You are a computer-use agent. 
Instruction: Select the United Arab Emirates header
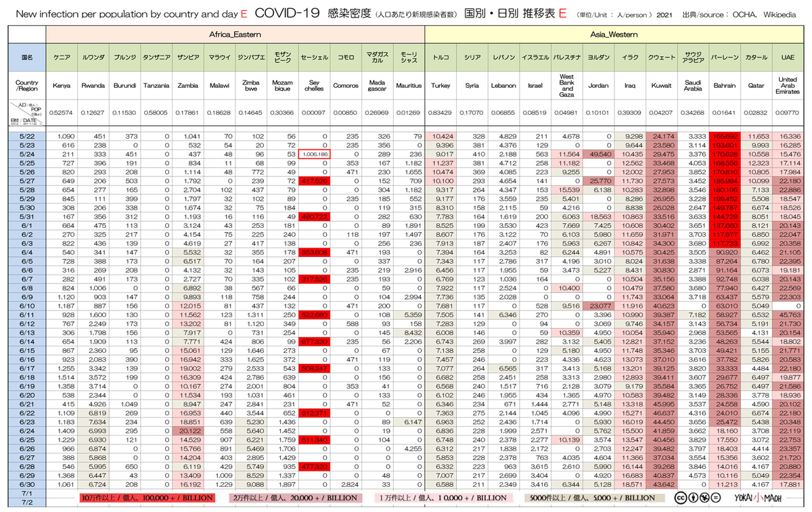click(788, 85)
